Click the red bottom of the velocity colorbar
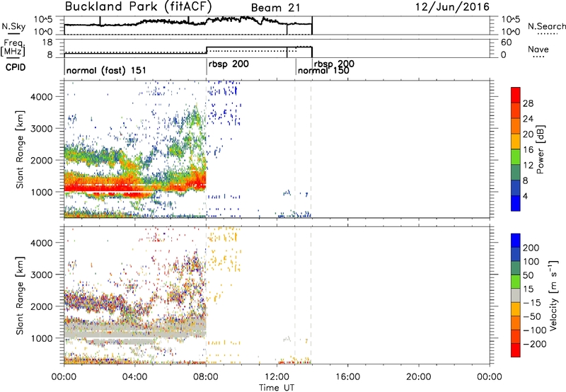Screen dimensions: 566x392 tap(516, 350)
